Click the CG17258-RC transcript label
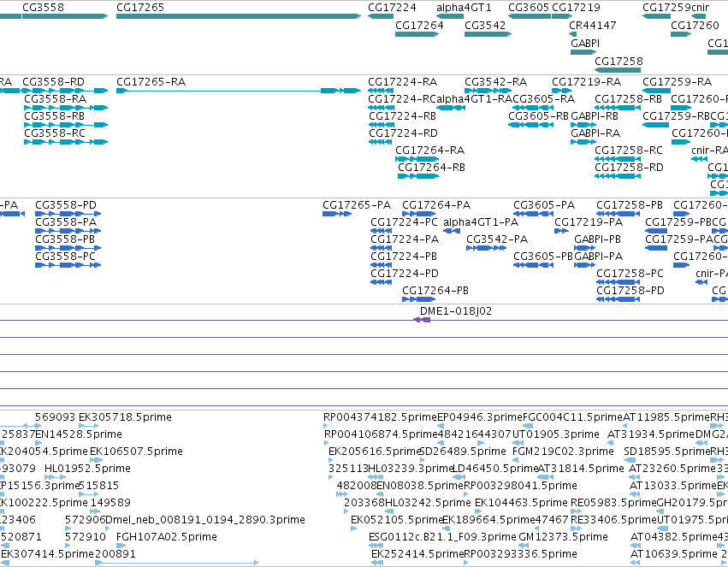Viewport: 728px width, 567px height. tap(629, 151)
